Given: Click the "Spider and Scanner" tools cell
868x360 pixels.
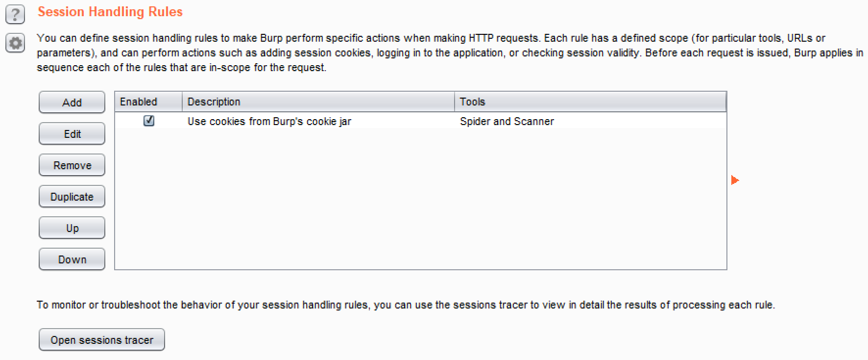Looking at the screenshot, I should pyautogui.click(x=507, y=121).
